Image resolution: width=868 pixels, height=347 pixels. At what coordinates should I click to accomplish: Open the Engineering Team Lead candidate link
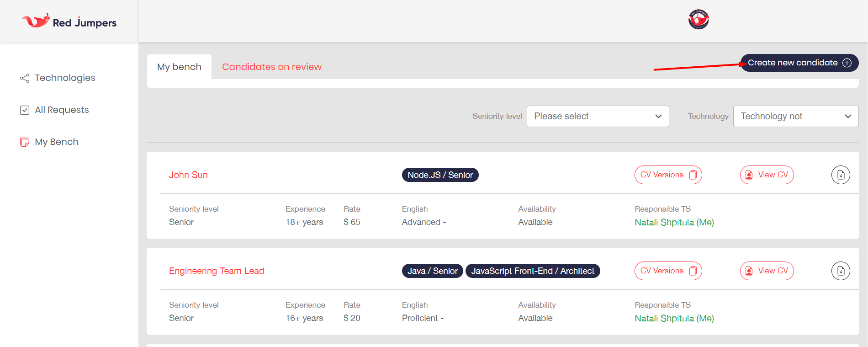[217, 271]
